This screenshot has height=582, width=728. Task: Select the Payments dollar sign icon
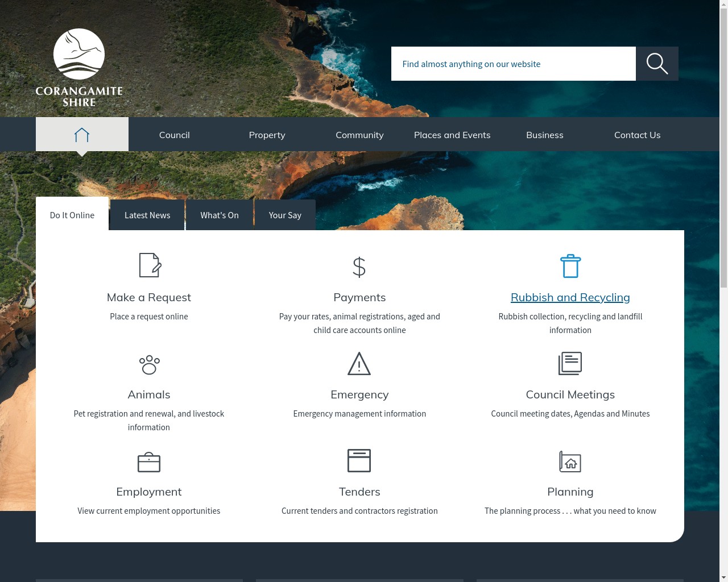359,266
